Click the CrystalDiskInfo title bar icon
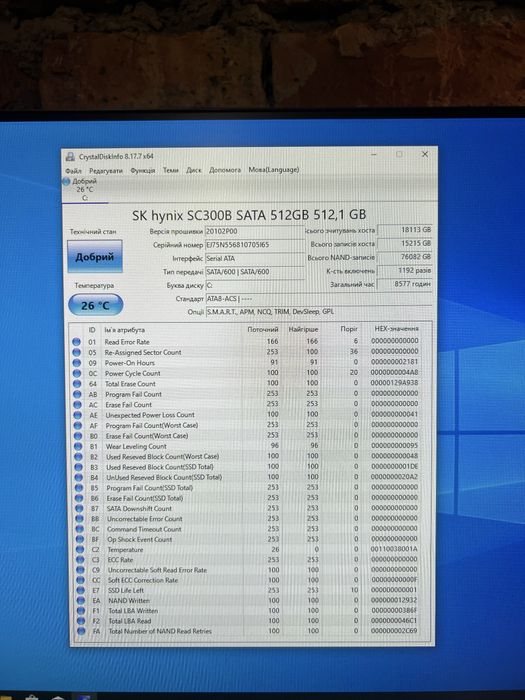Viewport: 525px width, 700px height. (x=70, y=157)
